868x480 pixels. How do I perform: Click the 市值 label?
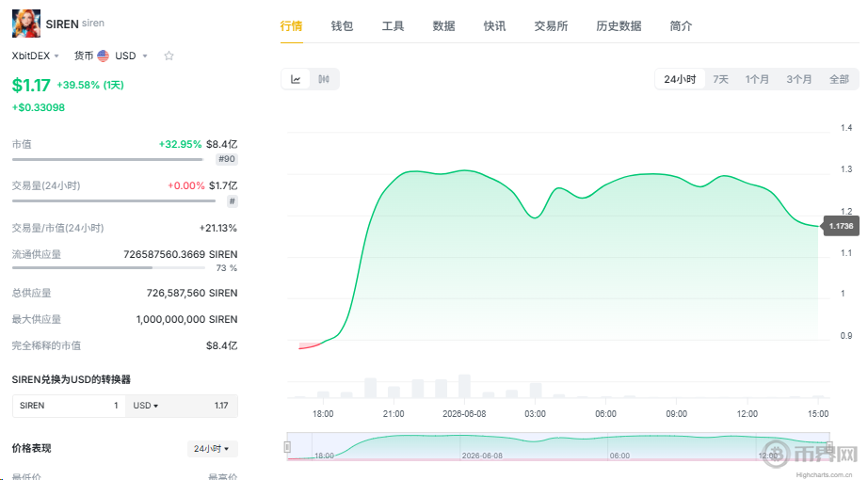(x=22, y=144)
